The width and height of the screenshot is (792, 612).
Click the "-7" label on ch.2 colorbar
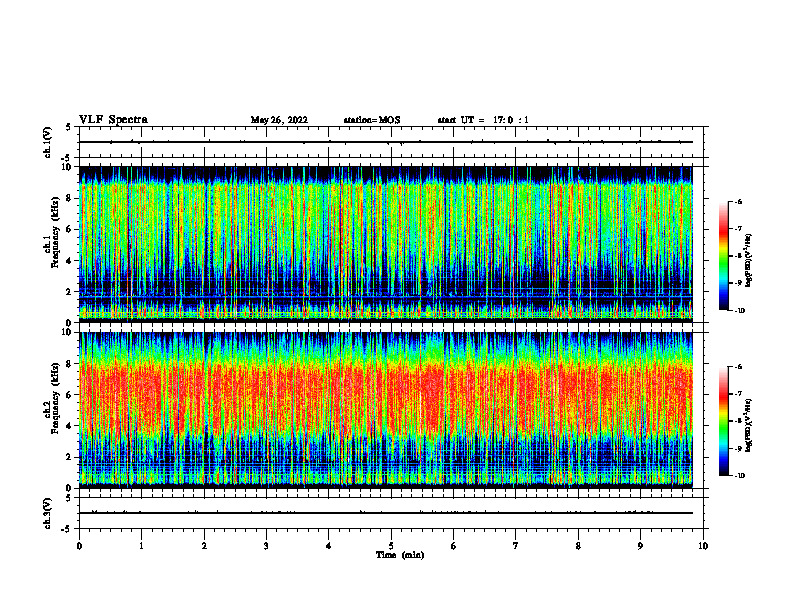[739, 394]
